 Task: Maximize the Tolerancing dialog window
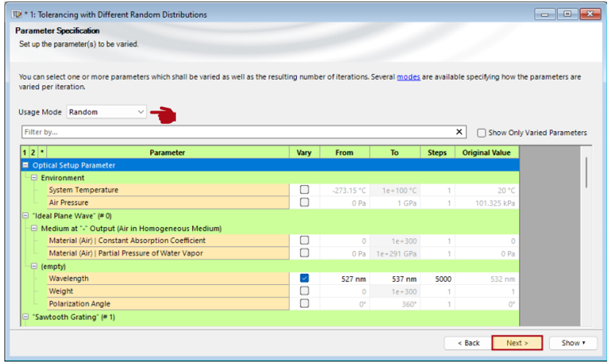pyautogui.click(x=567, y=14)
